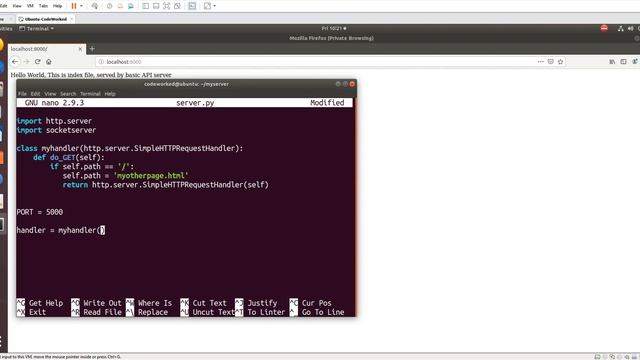Click the console view icon in the VMware toolbar
This screenshot has width=640, height=360.
coord(192,6)
